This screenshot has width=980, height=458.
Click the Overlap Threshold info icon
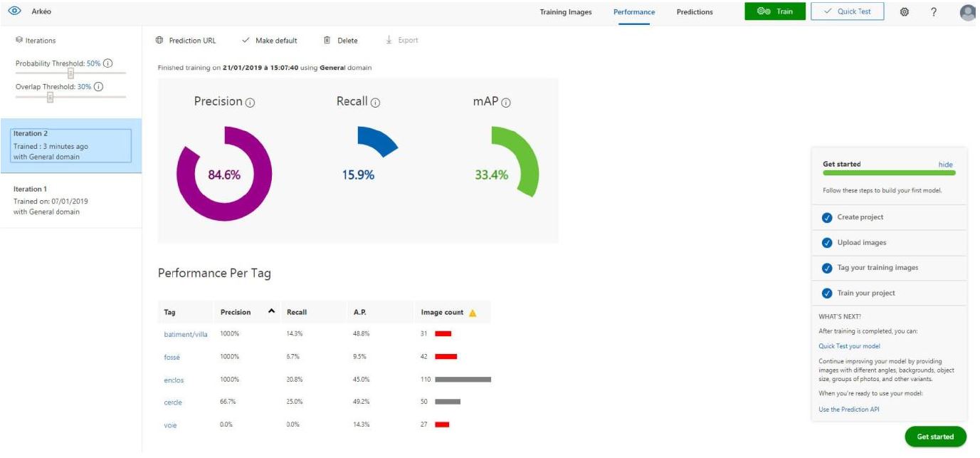point(99,87)
